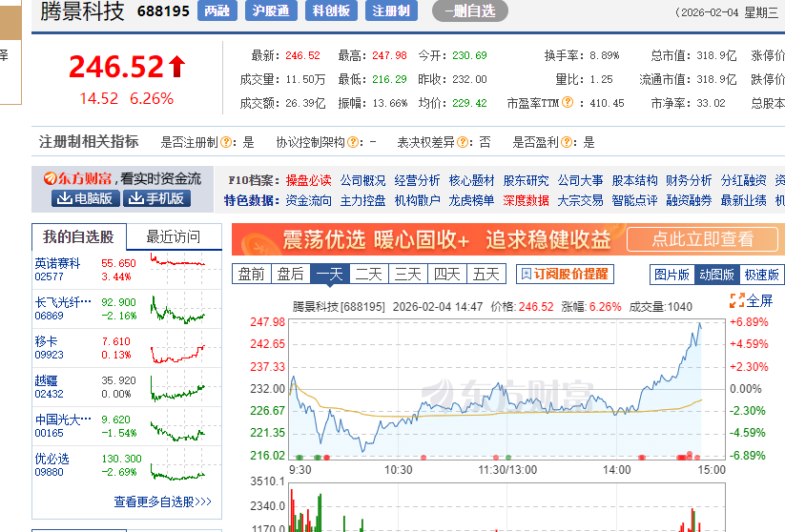Screen dimensions: 785x532
Task: Click the 247.98 price axis label
Action: tap(267, 322)
